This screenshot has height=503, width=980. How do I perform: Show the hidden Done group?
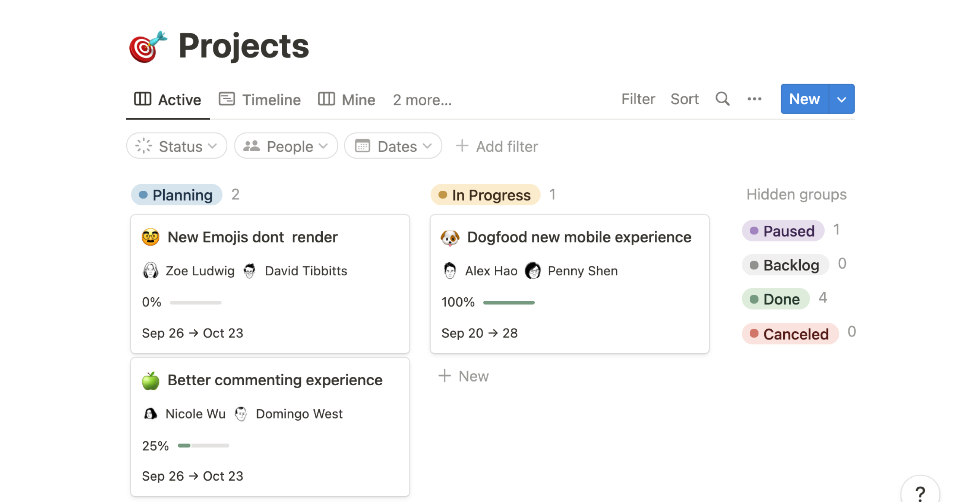coord(775,299)
